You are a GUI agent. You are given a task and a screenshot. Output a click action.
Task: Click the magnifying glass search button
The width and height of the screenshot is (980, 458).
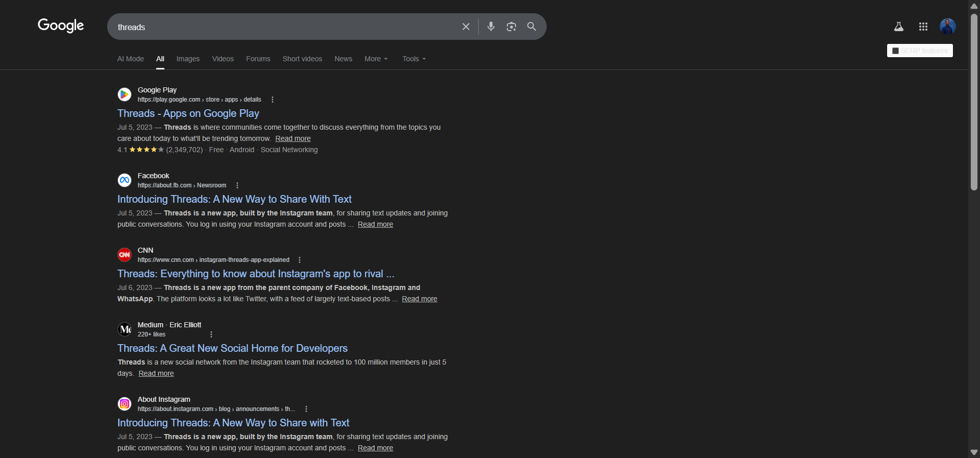click(531, 27)
